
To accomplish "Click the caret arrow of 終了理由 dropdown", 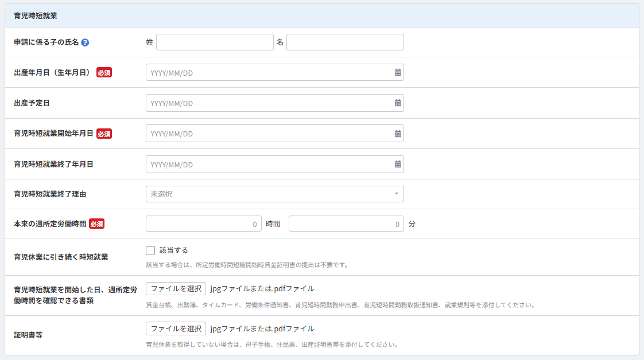I will tap(396, 194).
